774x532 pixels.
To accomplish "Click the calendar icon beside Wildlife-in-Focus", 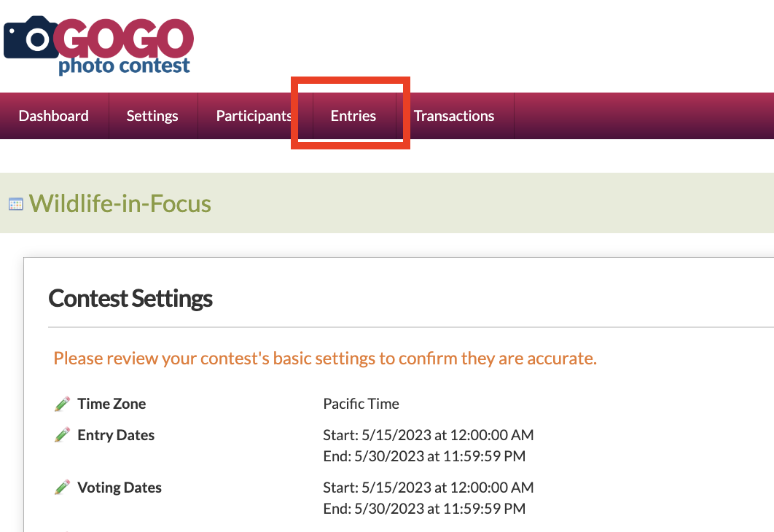I will pyautogui.click(x=15, y=204).
